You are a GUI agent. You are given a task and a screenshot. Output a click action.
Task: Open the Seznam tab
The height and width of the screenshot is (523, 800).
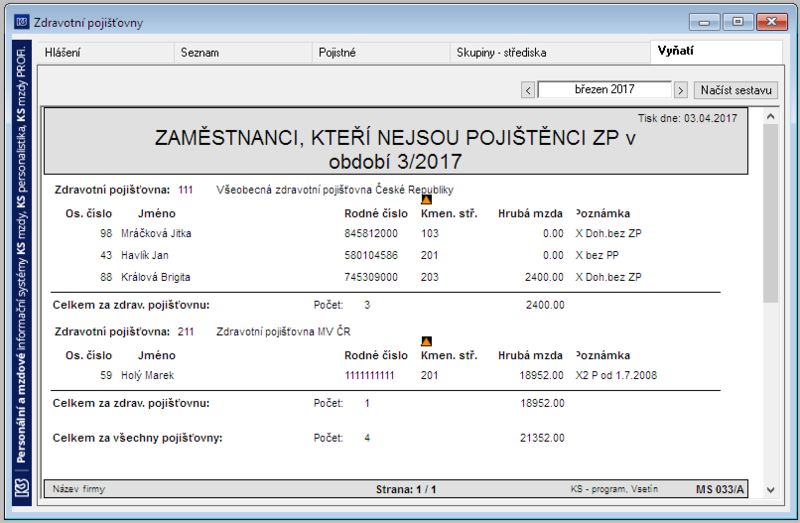pos(243,53)
